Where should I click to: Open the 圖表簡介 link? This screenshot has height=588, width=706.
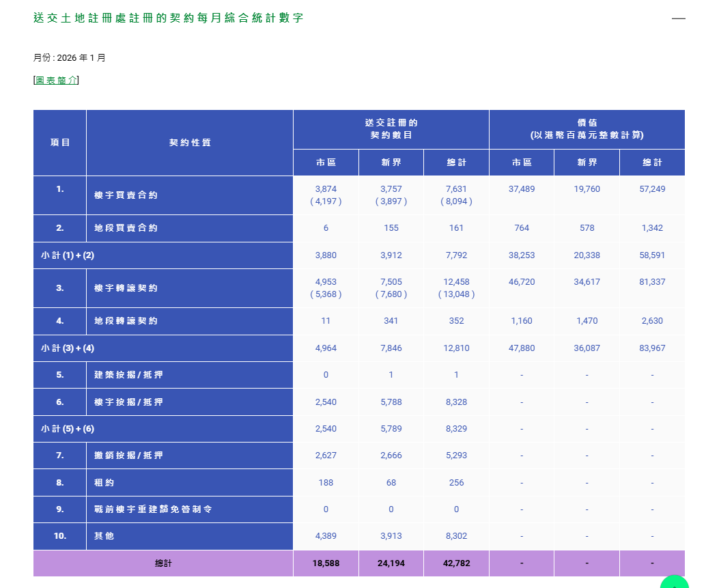point(57,80)
